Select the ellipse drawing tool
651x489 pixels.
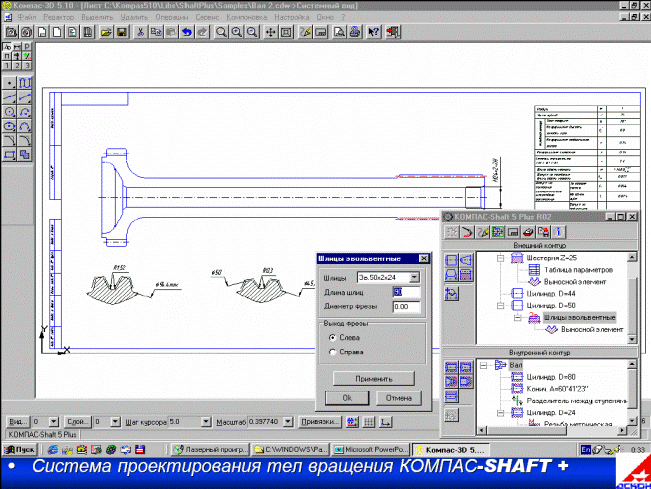(9, 126)
